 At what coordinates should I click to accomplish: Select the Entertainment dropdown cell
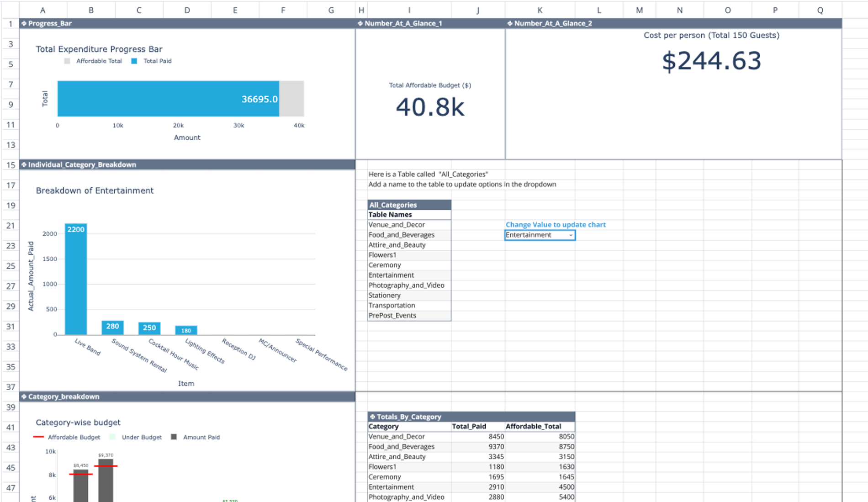[x=540, y=235]
